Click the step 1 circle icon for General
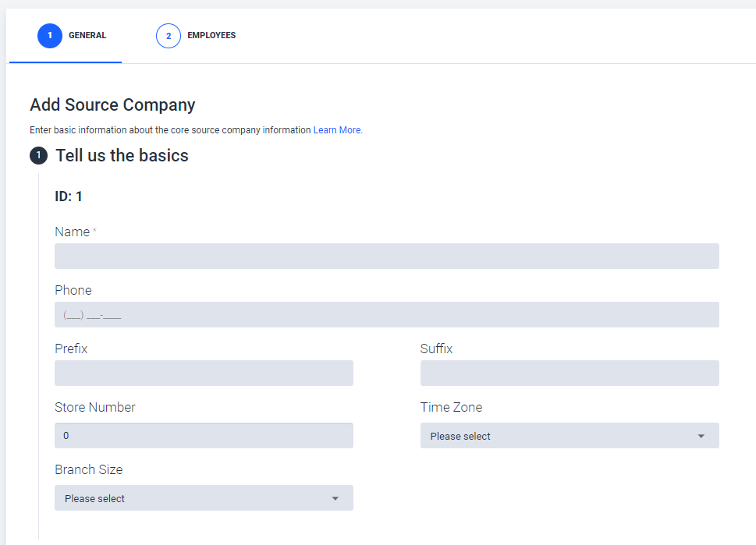Viewport: 756px width, 545px height. click(x=50, y=36)
